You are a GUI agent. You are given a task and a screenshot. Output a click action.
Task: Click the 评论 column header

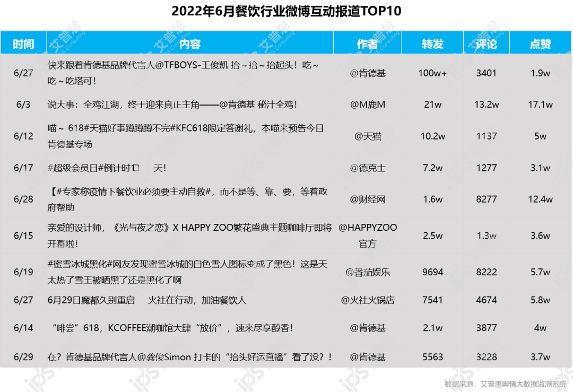[x=487, y=44]
